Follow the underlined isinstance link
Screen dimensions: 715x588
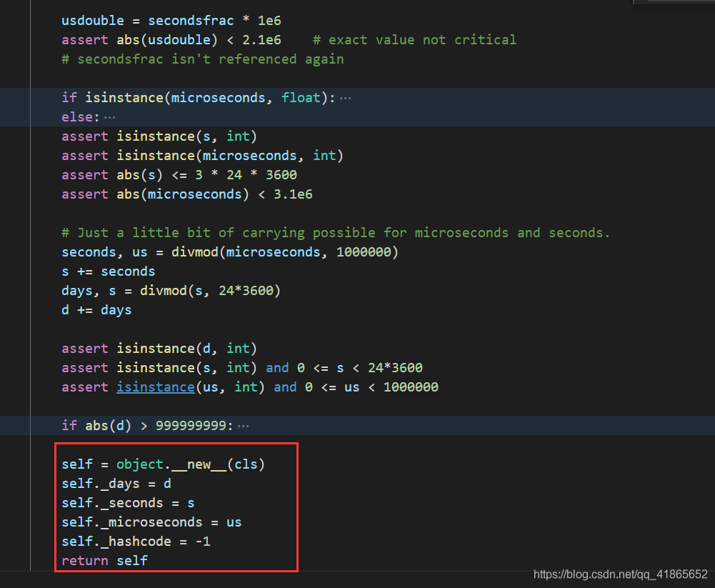(156, 387)
